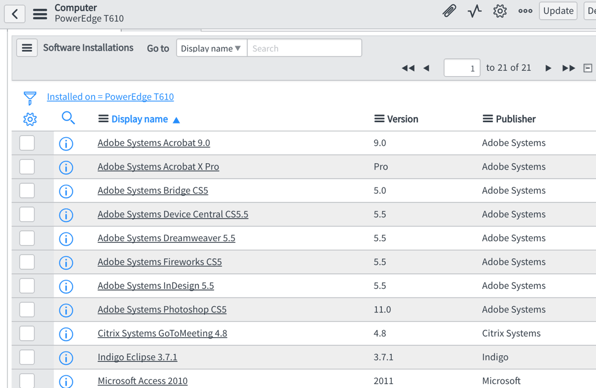Preview Adobe Systems InDesign 5.5 info icon
The image size is (596, 388).
coord(66,287)
